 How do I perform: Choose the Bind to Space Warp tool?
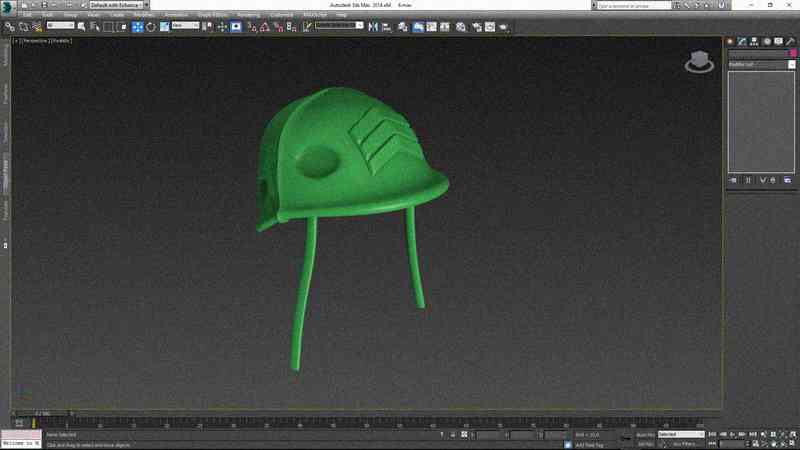37,27
